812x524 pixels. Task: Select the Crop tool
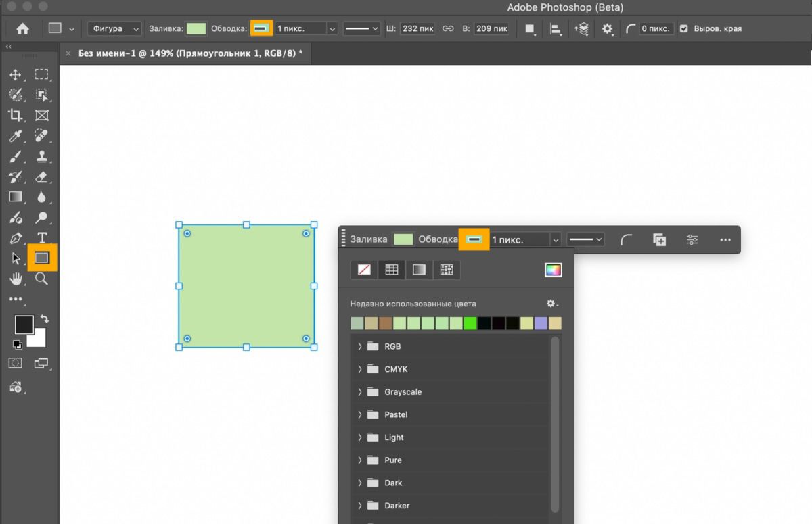click(16, 116)
